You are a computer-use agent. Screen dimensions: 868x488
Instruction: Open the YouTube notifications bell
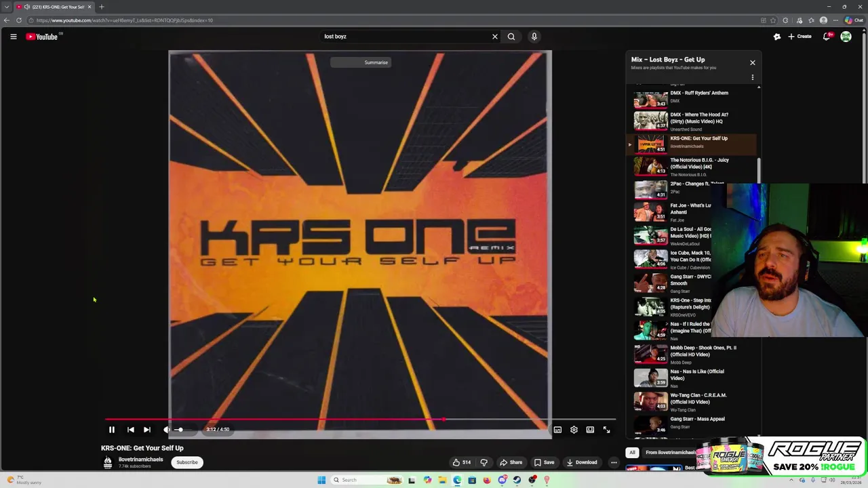[x=827, y=37]
